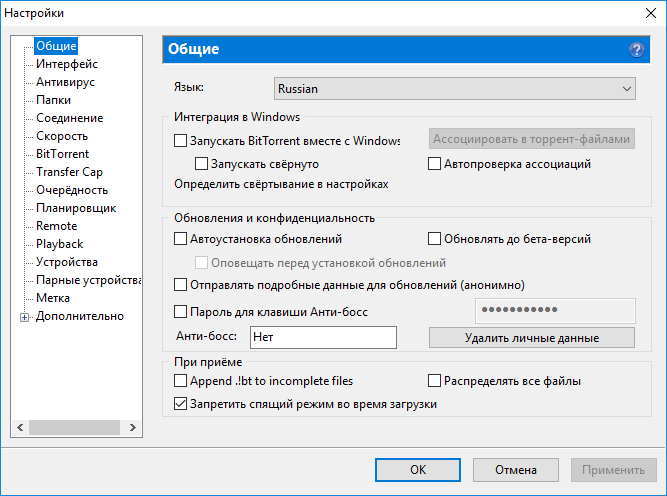Open the Transfer Cap section
The image size is (667, 496).
coord(69,172)
